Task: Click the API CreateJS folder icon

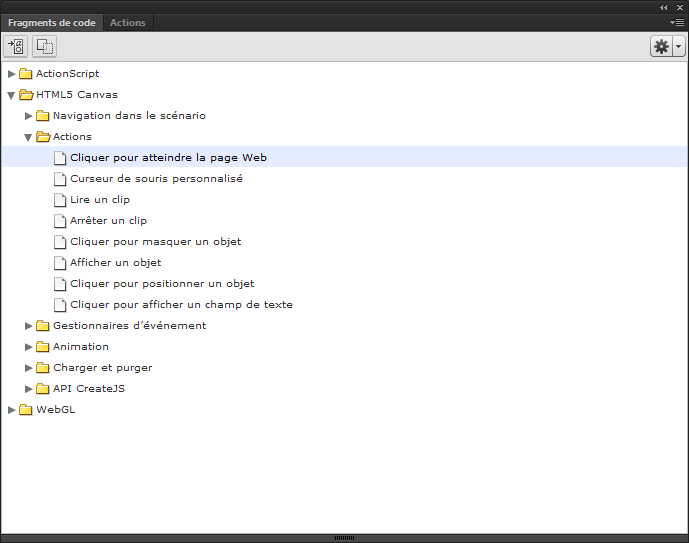Action: (x=43, y=388)
